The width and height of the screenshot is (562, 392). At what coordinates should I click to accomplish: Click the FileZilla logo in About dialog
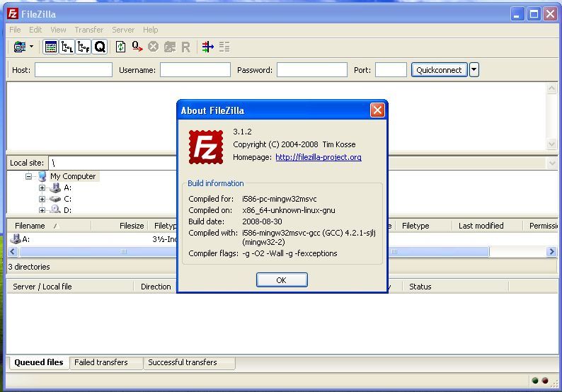[206, 147]
